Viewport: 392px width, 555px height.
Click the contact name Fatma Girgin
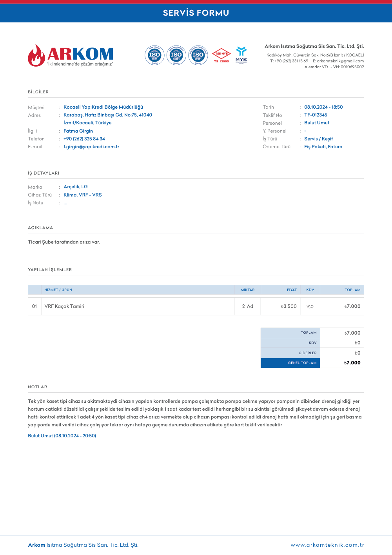[x=78, y=131]
